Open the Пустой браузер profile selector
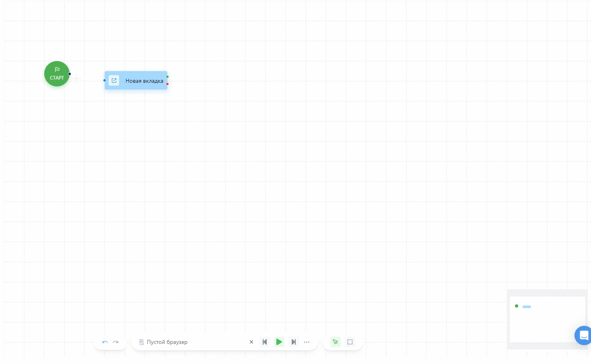This screenshot has height=364, width=591. coord(167,342)
